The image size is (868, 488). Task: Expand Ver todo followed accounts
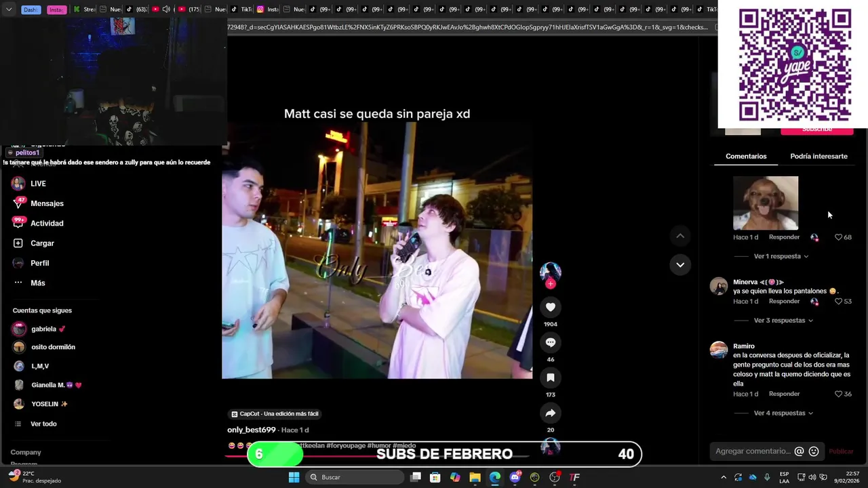point(43,424)
